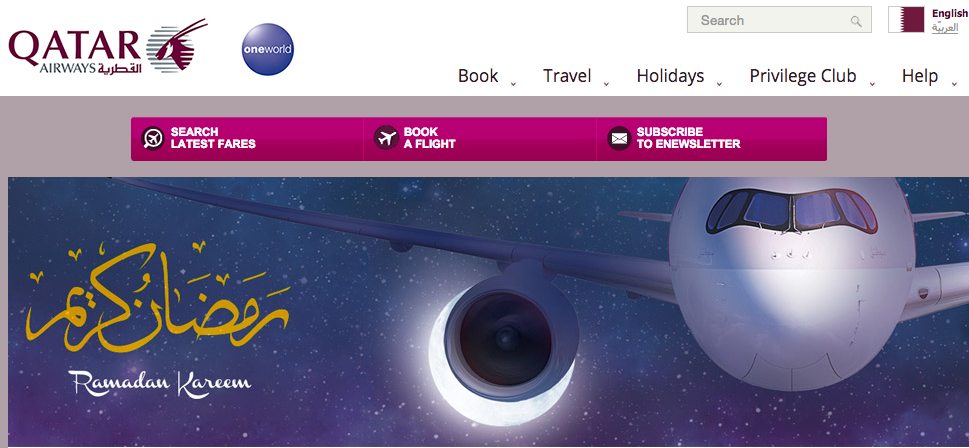Open the Help menu

[x=920, y=76]
